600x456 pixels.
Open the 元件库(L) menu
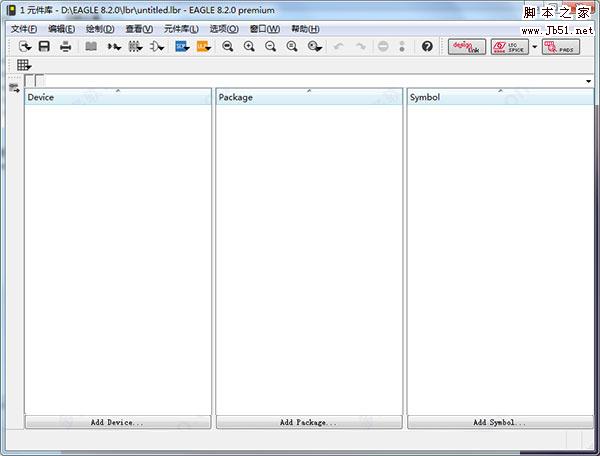coord(181,29)
